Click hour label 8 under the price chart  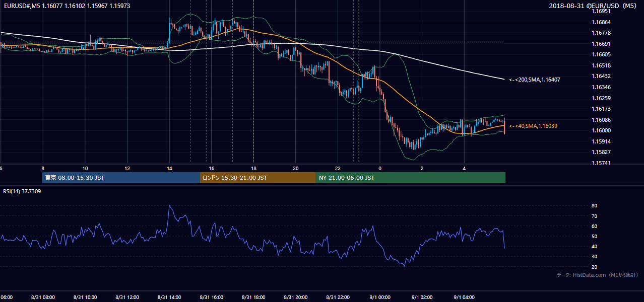click(43, 169)
